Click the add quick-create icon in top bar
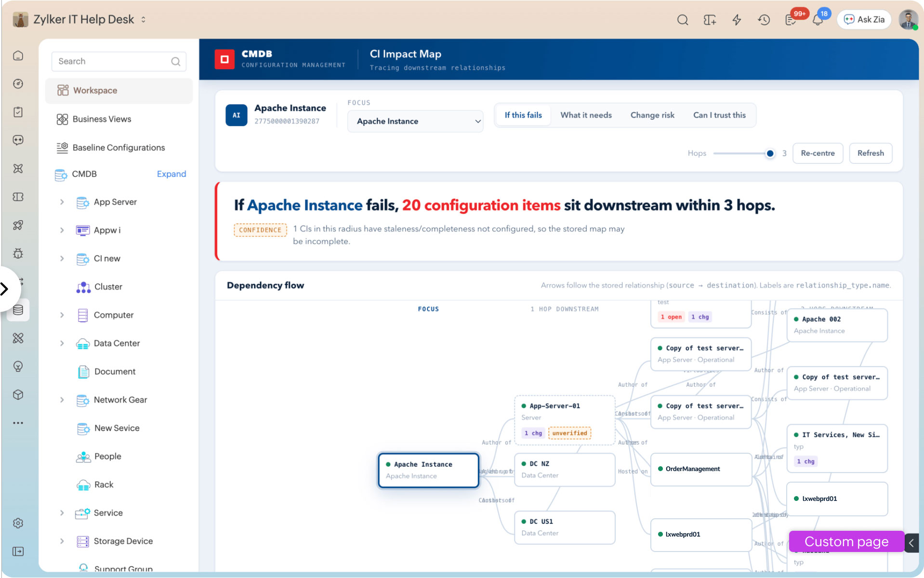This screenshot has height=578, width=924. 709,20
